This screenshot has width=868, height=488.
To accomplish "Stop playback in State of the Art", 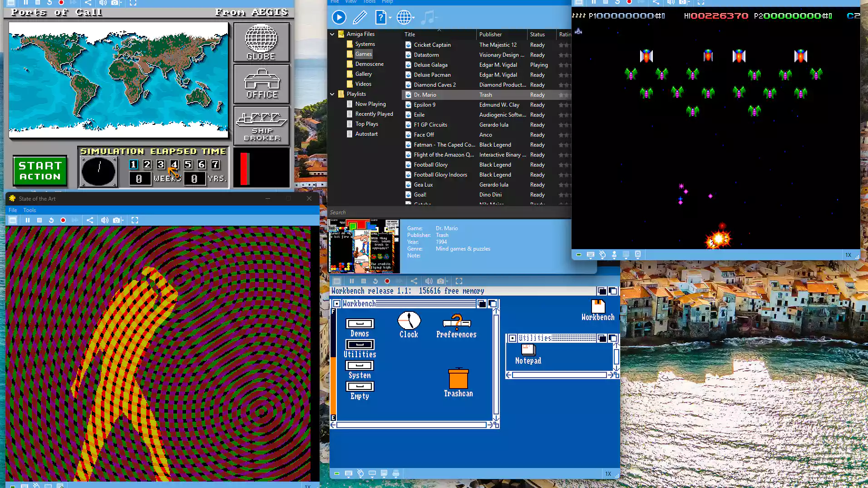I will (39, 220).
